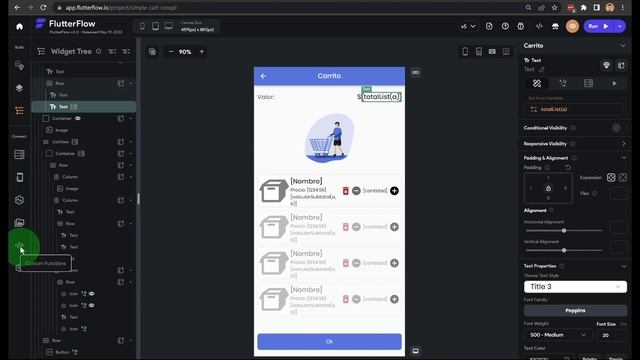Select the phone canvas size icon
640x360 pixels.
pos(142,26)
